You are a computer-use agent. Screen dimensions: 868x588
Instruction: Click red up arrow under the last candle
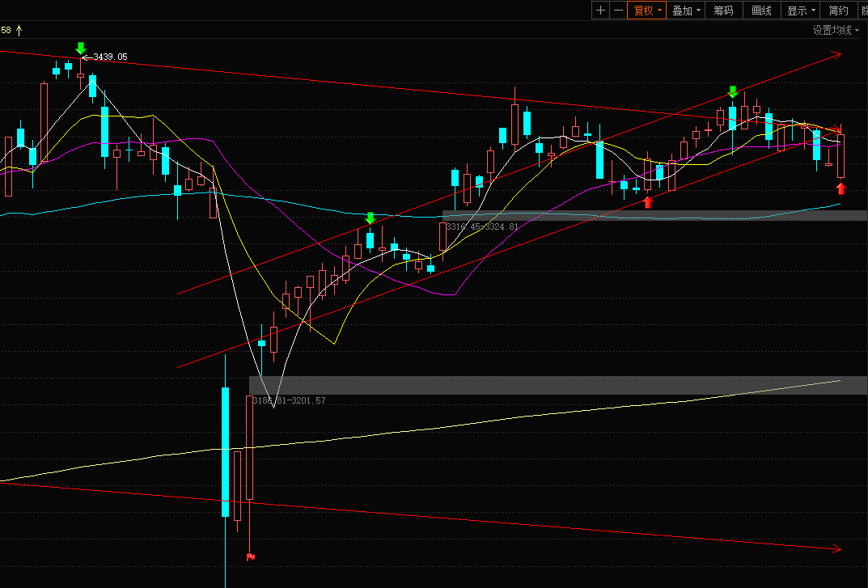[x=840, y=188]
